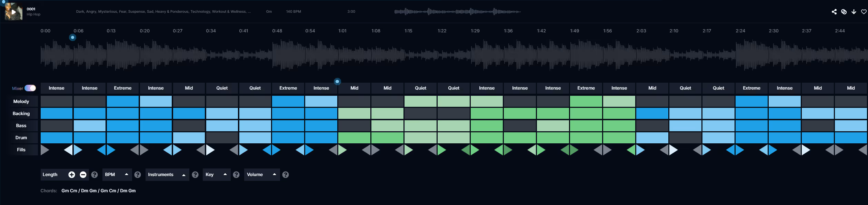Click the 140 BPM value in the header
Viewport: 868px width, 205px height.
pos(293,12)
